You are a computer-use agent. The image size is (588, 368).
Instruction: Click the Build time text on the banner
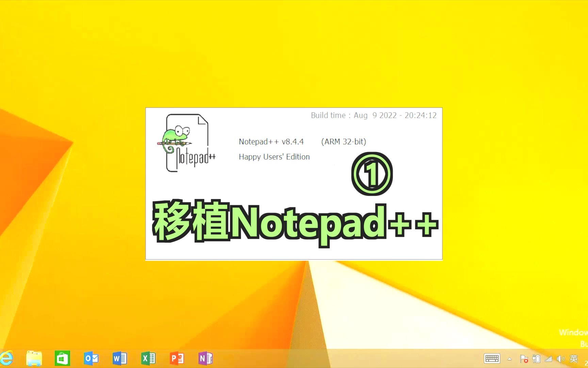tap(373, 115)
